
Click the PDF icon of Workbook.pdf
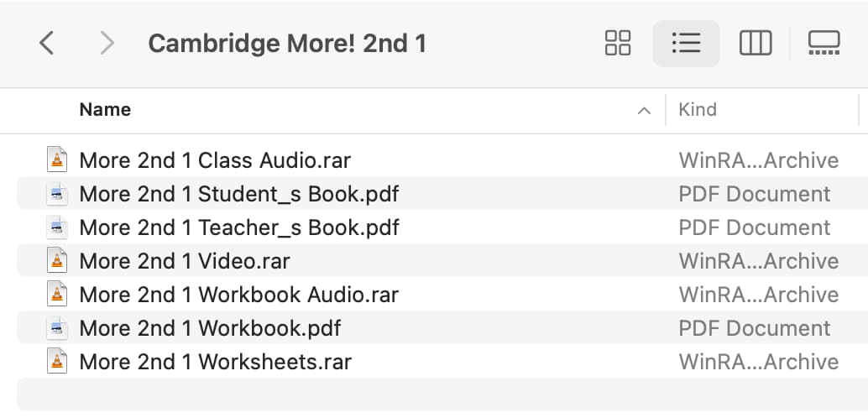(x=57, y=327)
